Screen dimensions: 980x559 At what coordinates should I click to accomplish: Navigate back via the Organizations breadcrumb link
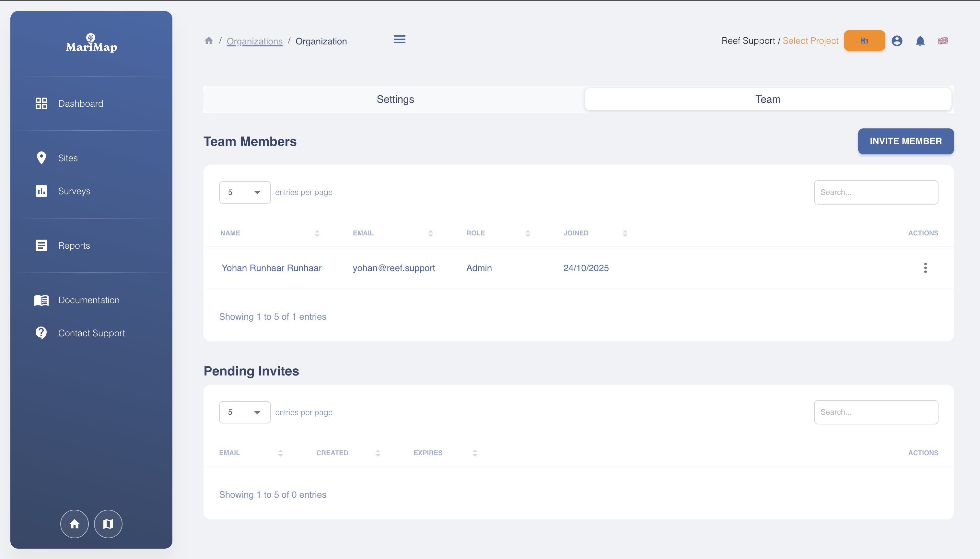(x=254, y=42)
